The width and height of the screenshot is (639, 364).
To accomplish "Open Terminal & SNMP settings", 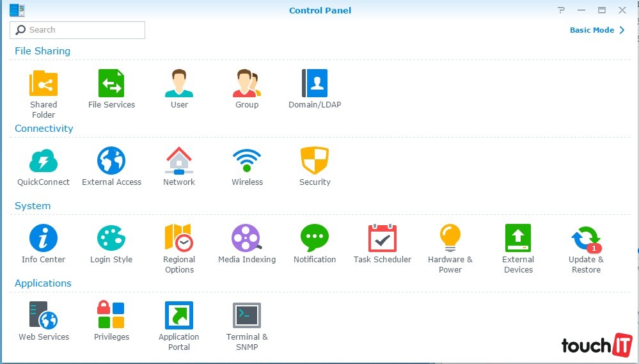I will click(x=247, y=316).
